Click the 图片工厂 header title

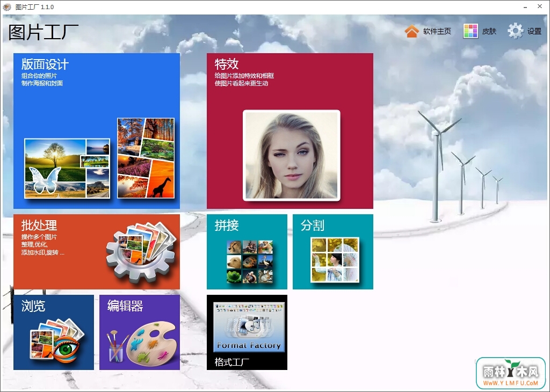pos(43,32)
